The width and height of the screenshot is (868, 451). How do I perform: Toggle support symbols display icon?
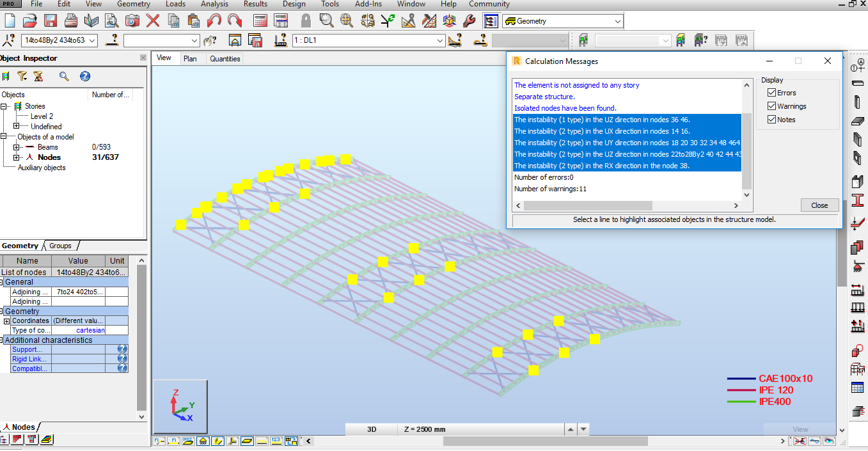[x=203, y=441]
